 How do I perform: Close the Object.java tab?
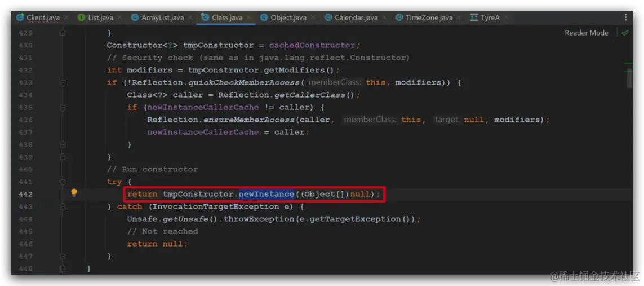point(313,17)
